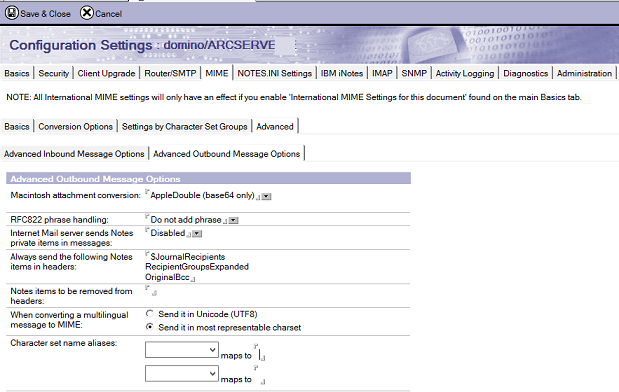This screenshot has width=619, height=392.
Task: Expand first character set alias combo box
Action: tap(182, 350)
